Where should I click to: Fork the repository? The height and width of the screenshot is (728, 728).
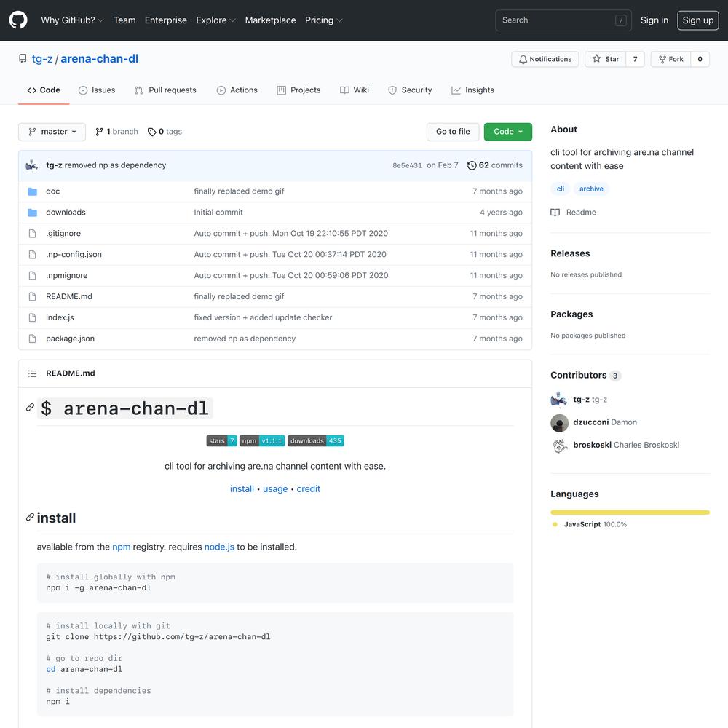click(x=671, y=60)
